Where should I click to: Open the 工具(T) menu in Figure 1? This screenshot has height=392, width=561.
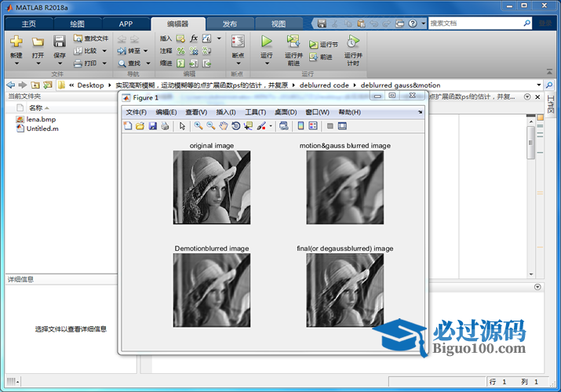pyautogui.click(x=256, y=112)
